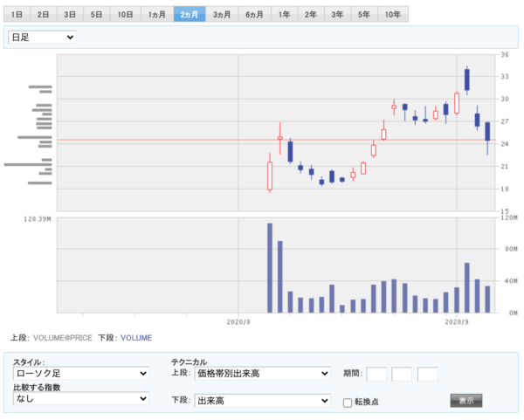
Task: Open the 上段 価格帯別出来高 dropdown
Action: [x=262, y=373]
